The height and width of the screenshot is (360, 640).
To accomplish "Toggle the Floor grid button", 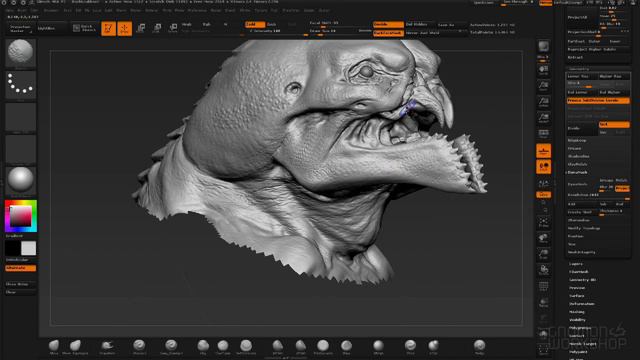I will pyautogui.click(x=543, y=151).
